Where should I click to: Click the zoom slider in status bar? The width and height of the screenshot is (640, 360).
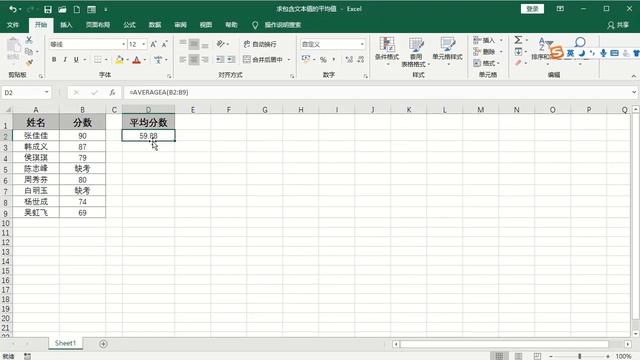(579, 356)
